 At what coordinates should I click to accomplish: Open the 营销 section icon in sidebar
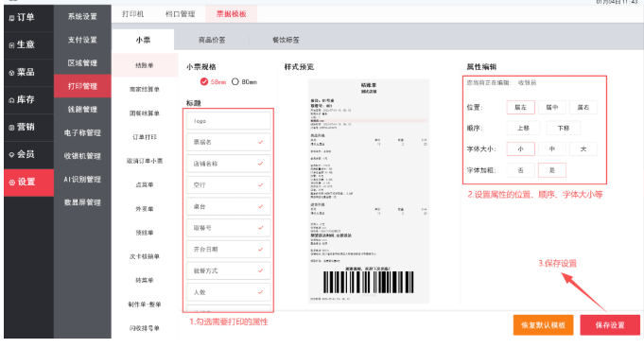pyautogui.click(x=11, y=128)
